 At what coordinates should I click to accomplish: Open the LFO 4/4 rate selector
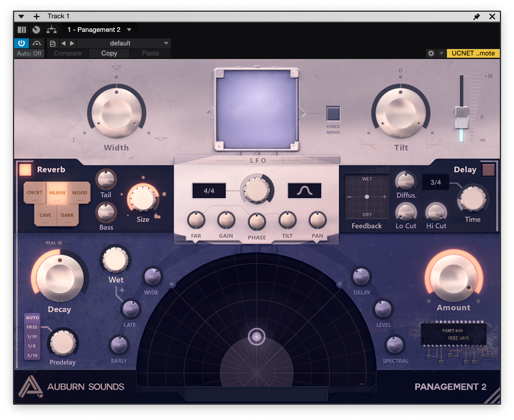pyautogui.click(x=209, y=191)
